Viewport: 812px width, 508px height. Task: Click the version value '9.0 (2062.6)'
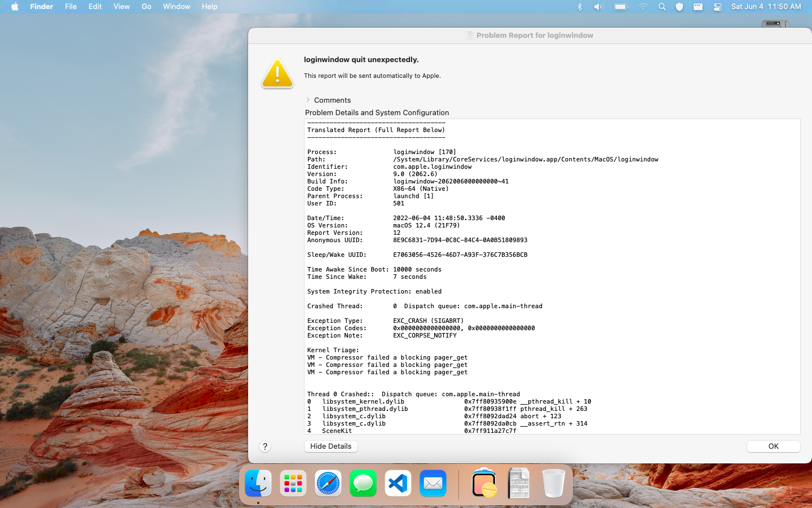pos(416,174)
